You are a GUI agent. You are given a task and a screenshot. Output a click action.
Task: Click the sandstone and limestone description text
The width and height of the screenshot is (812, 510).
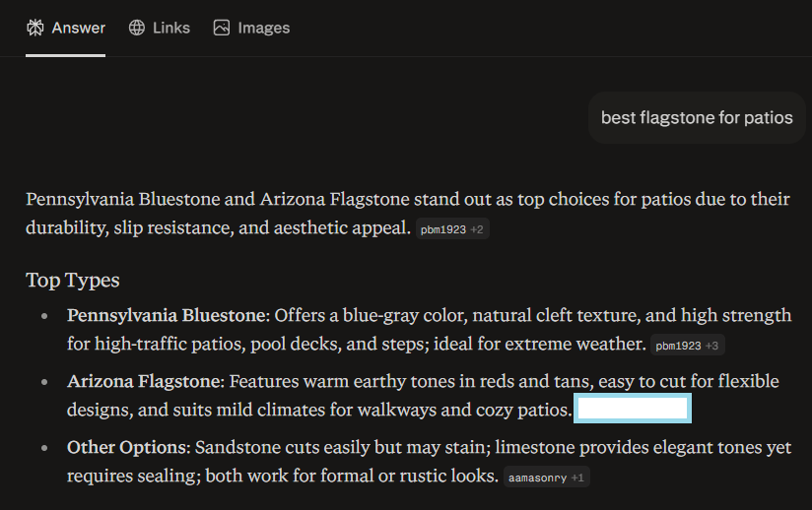pos(493,448)
